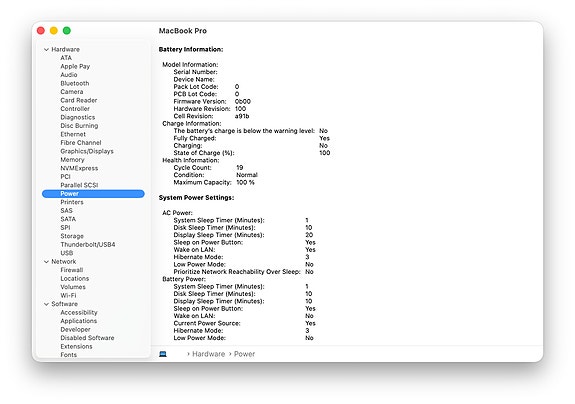Click Power in the bottom path bar
Viewport: 575px width, 404px height.
pos(244,354)
